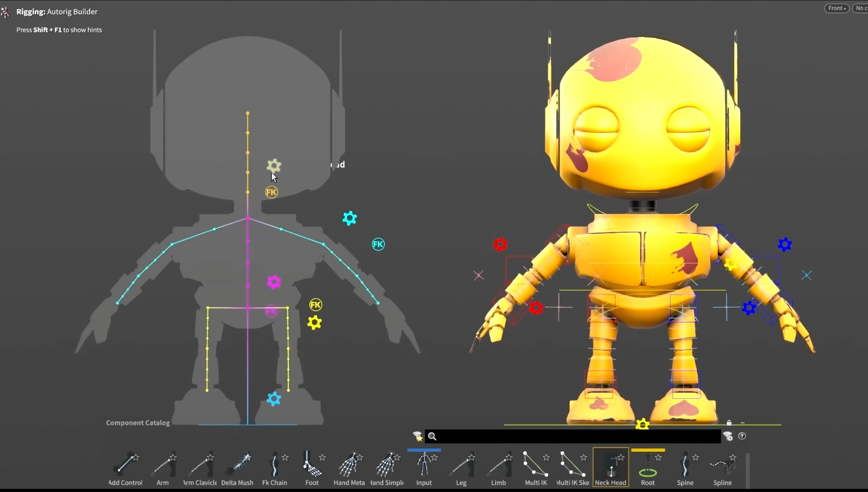Toggle the cyan FK badge for arms
The height and width of the screenshot is (492, 868).
tap(378, 244)
